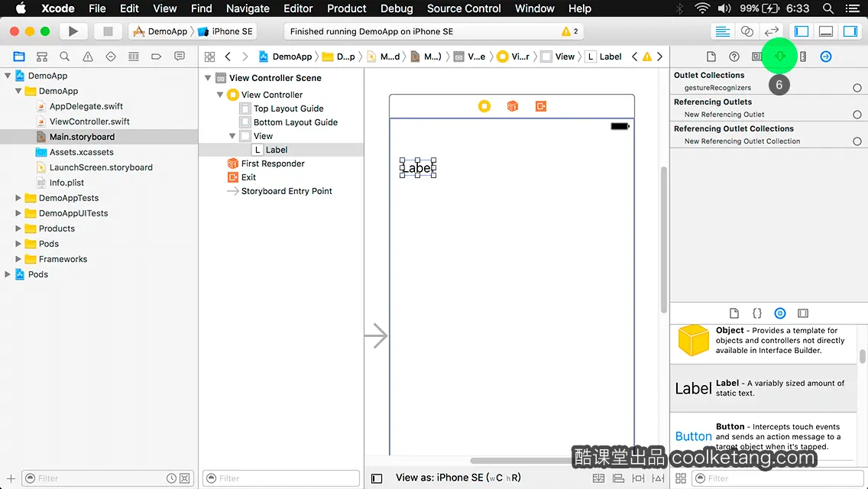Show the File inspector
The image size is (868, 489).
[x=711, y=57]
